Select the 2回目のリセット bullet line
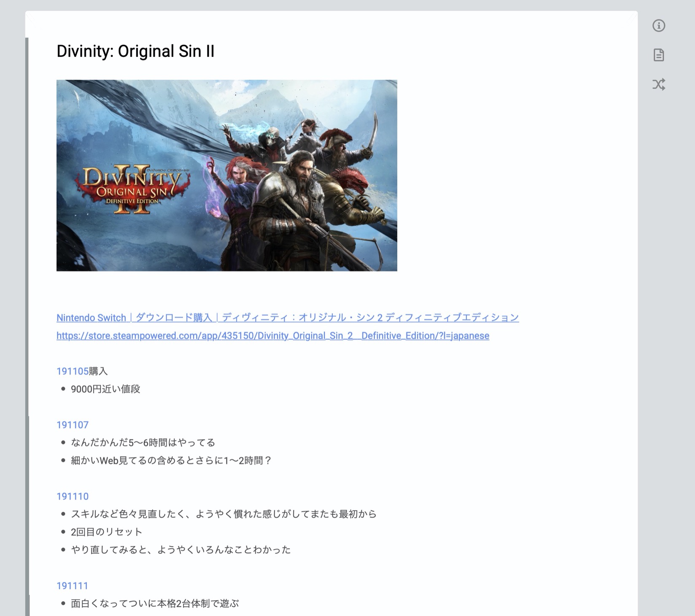Screen dimensions: 695x616 click(106, 532)
